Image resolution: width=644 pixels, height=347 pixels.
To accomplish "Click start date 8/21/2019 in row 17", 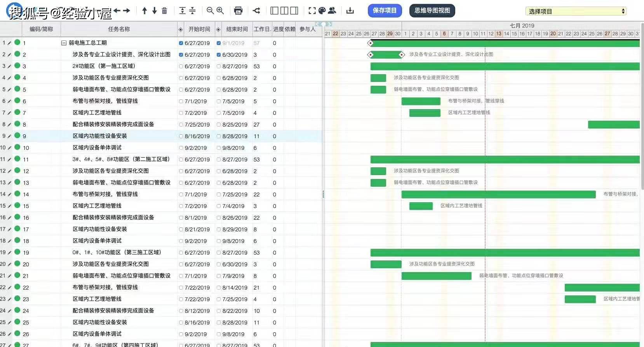I will click(x=197, y=229).
